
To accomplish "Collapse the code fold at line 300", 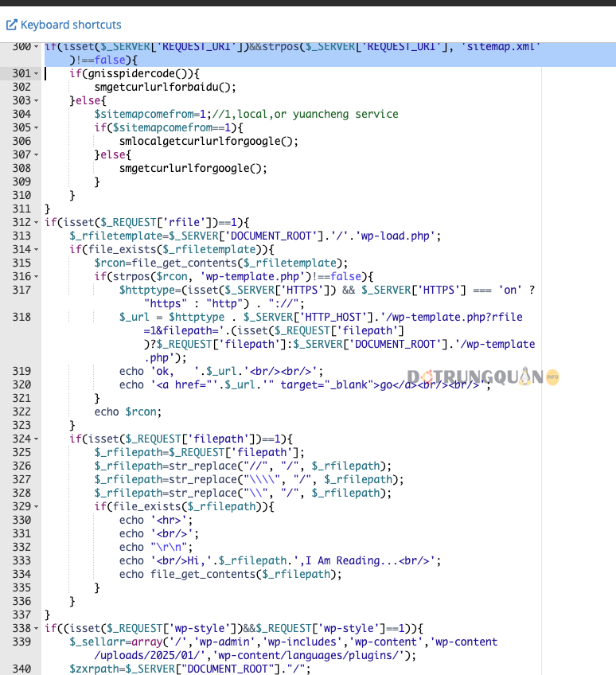I will pos(36,46).
